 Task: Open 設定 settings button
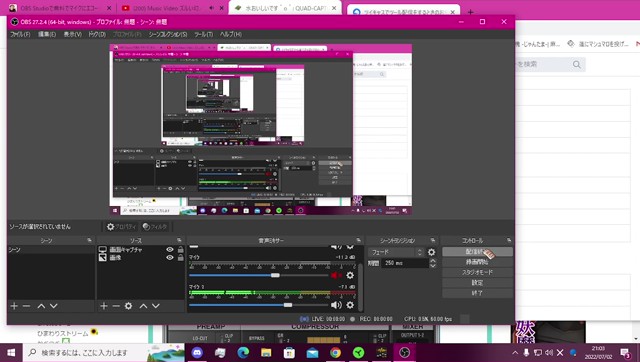(x=477, y=282)
